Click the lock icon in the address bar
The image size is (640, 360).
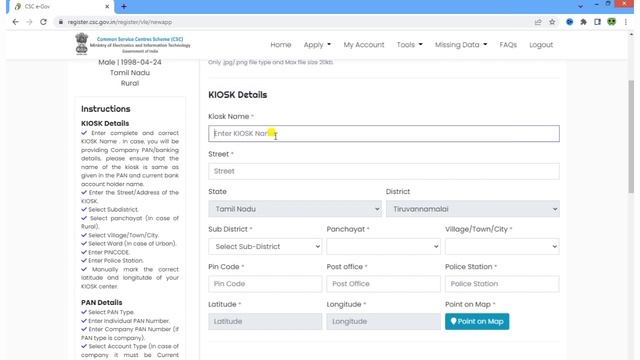coord(61,22)
